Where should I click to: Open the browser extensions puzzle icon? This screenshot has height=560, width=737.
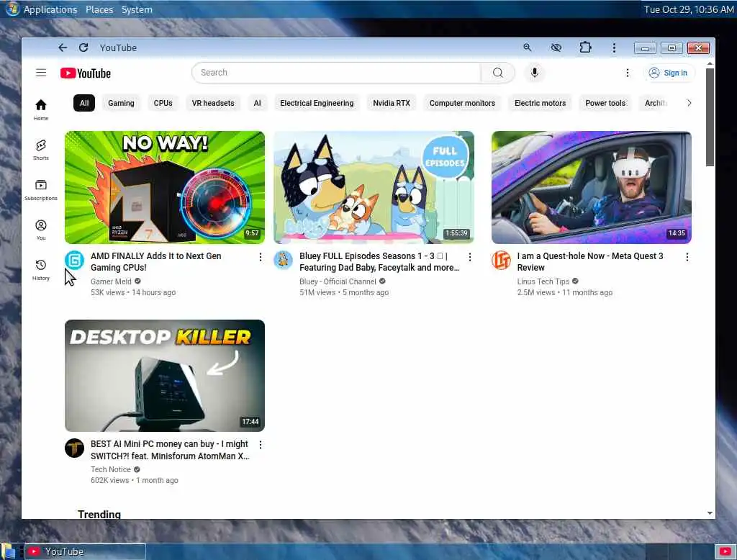pyautogui.click(x=585, y=48)
